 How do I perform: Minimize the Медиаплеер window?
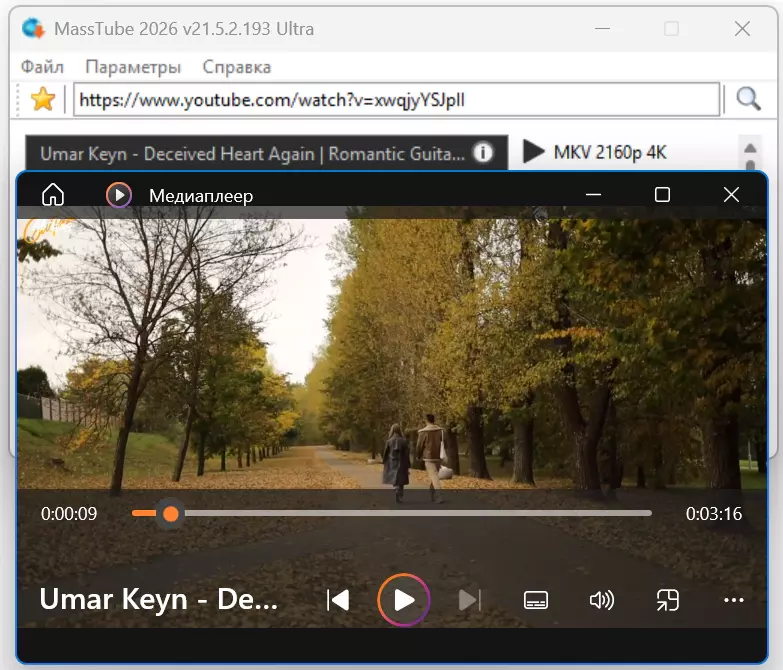pyautogui.click(x=593, y=194)
